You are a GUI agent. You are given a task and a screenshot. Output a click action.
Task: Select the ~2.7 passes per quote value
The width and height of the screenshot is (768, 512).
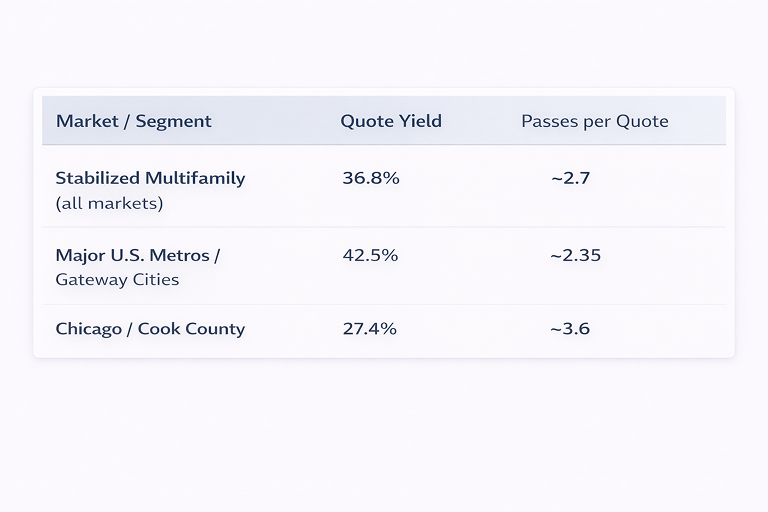tap(570, 178)
